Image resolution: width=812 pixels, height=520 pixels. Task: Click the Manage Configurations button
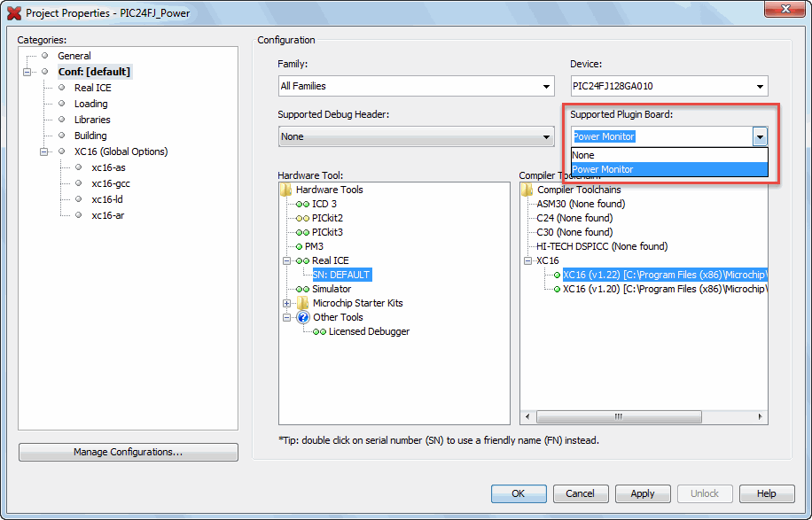(x=128, y=452)
